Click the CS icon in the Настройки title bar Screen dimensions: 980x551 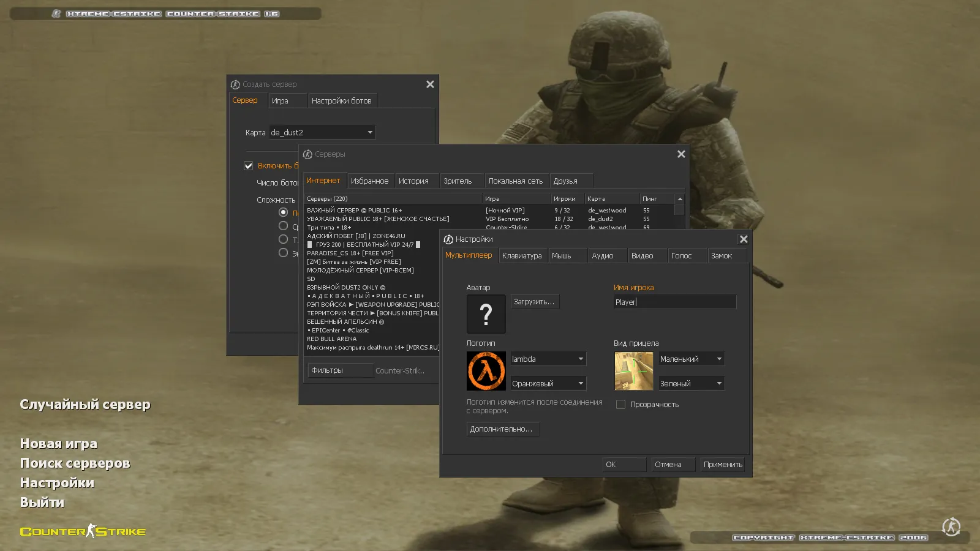coord(448,239)
